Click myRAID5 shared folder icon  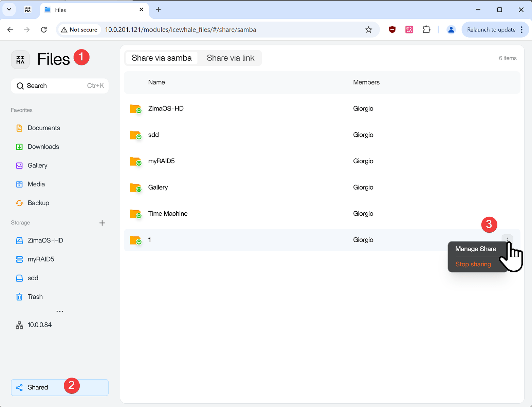point(135,161)
